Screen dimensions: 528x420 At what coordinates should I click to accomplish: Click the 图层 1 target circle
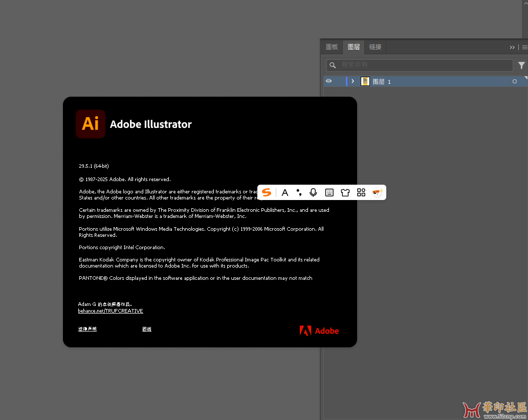pos(515,81)
